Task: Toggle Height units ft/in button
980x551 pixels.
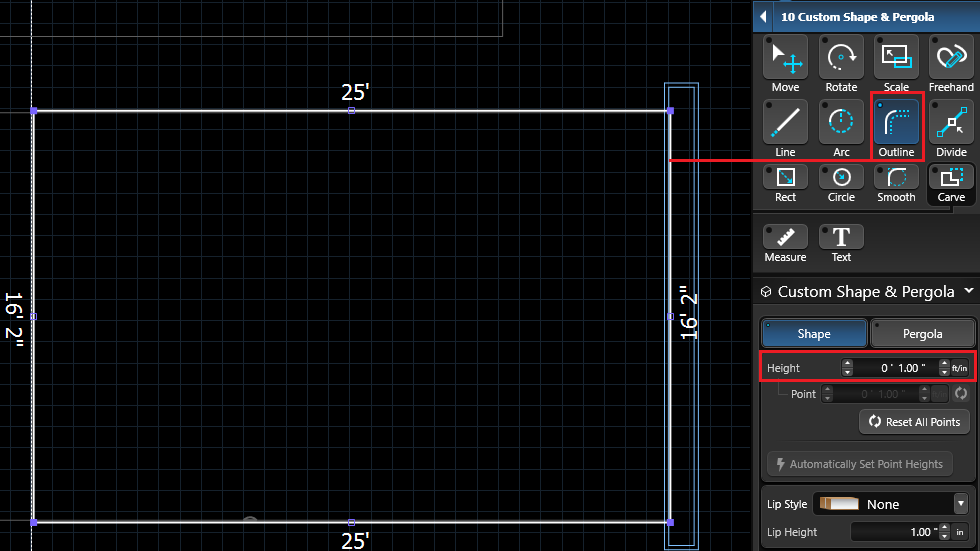Action: [x=959, y=368]
